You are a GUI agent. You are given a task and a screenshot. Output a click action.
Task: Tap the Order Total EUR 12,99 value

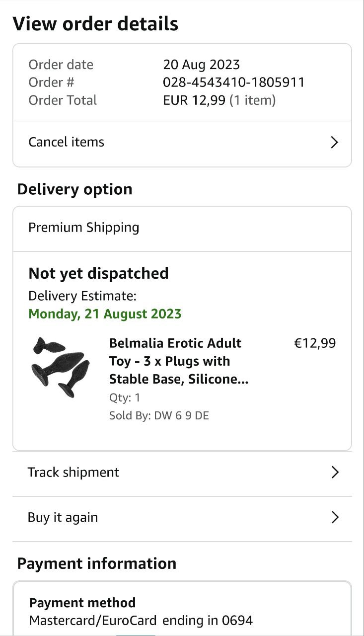pos(219,100)
